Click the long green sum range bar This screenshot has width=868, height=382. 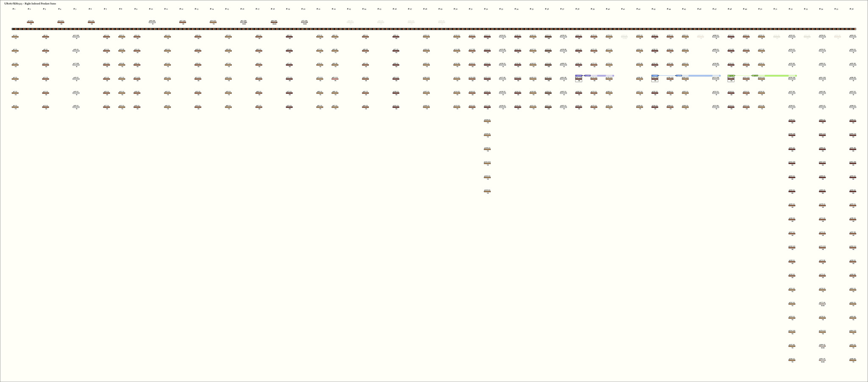tap(776, 75)
